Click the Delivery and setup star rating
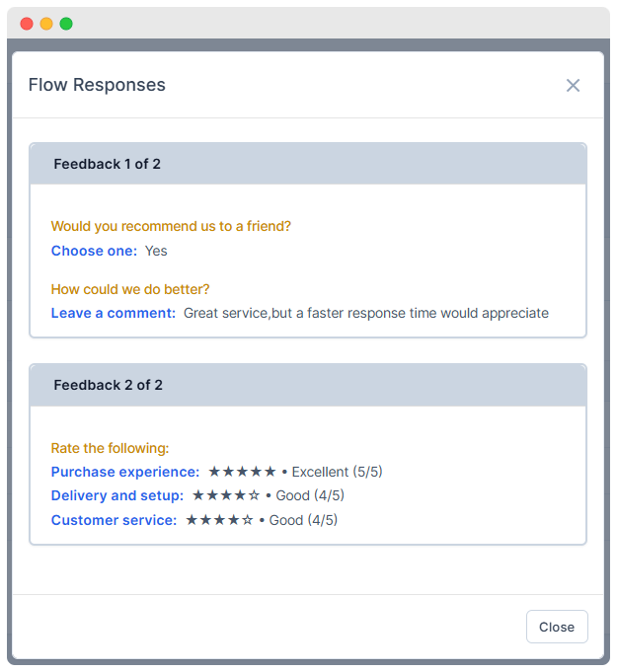 pos(226,495)
